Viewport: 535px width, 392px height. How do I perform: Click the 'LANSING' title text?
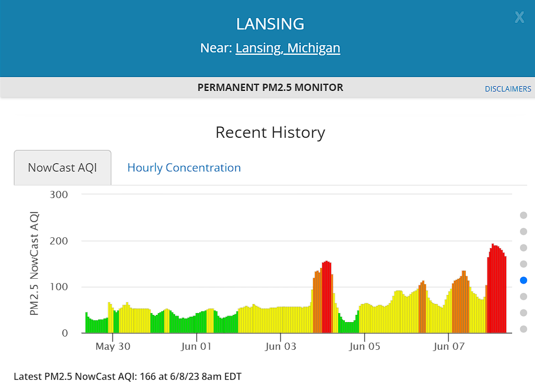point(270,24)
